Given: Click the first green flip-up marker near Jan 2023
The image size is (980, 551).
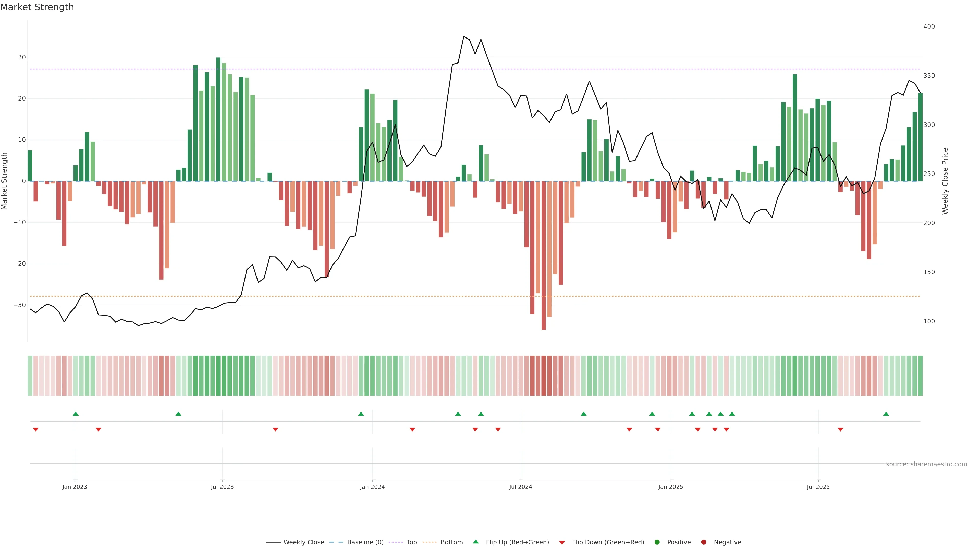Looking at the screenshot, I should pyautogui.click(x=76, y=414).
